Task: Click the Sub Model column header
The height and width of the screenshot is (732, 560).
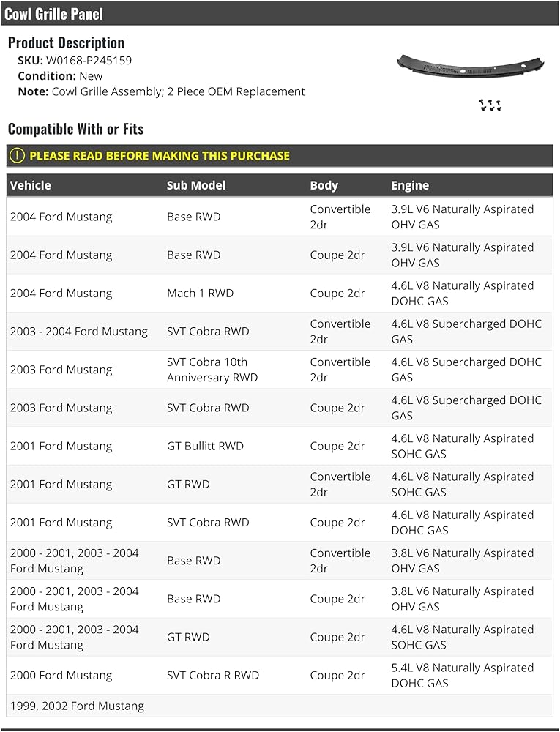Action: coord(196,185)
